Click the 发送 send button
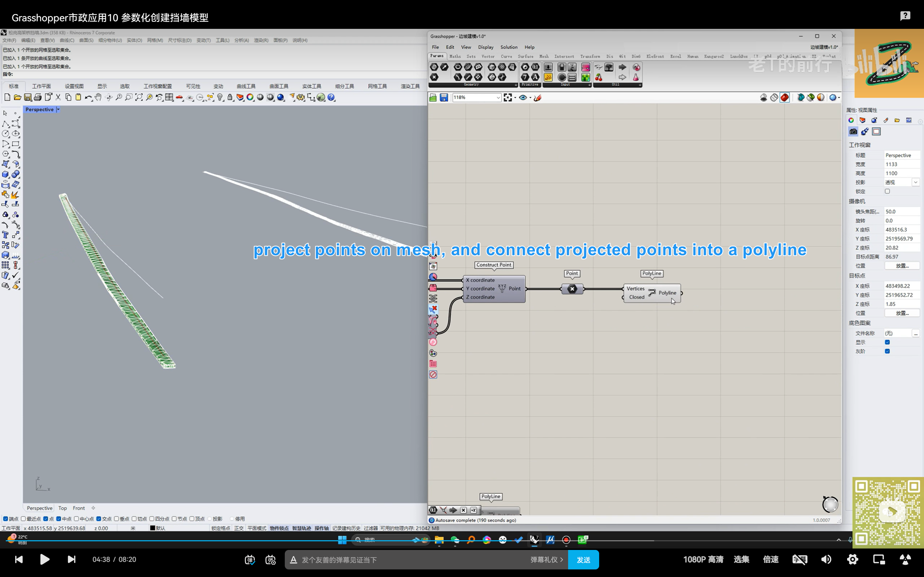This screenshot has height=577, width=924. [x=583, y=559]
